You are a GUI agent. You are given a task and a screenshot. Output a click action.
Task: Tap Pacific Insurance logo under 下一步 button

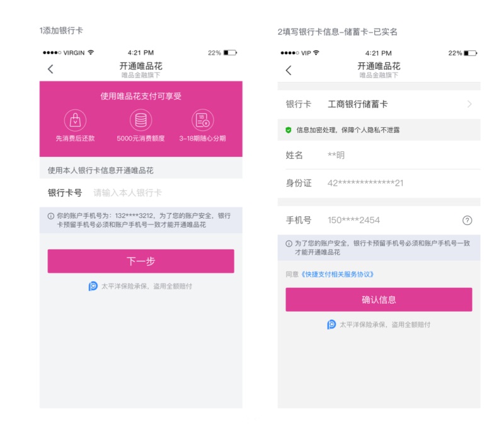pos(93,286)
